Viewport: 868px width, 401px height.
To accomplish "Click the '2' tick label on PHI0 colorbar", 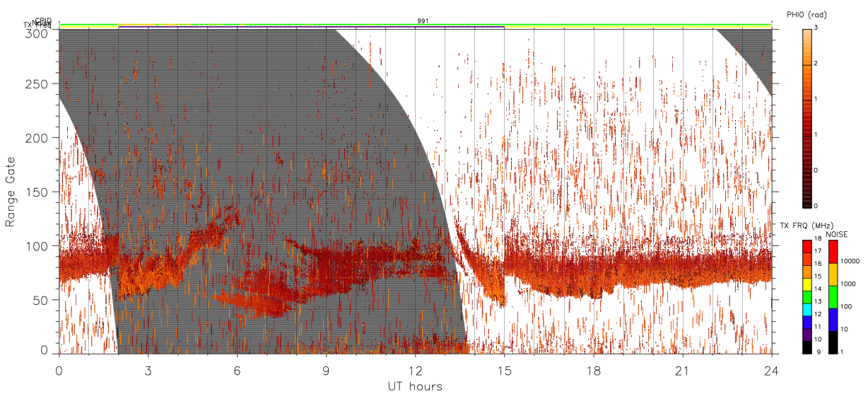I will pos(817,64).
